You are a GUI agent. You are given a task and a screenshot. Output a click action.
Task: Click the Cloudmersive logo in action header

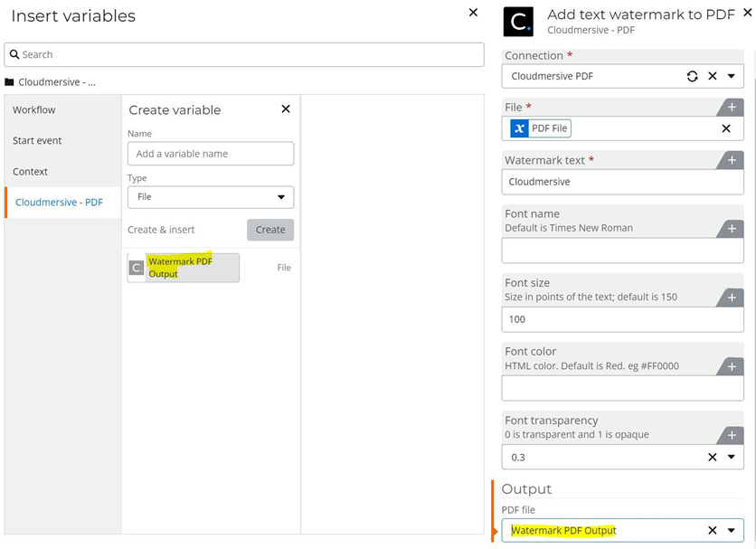[x=518, y=22]
